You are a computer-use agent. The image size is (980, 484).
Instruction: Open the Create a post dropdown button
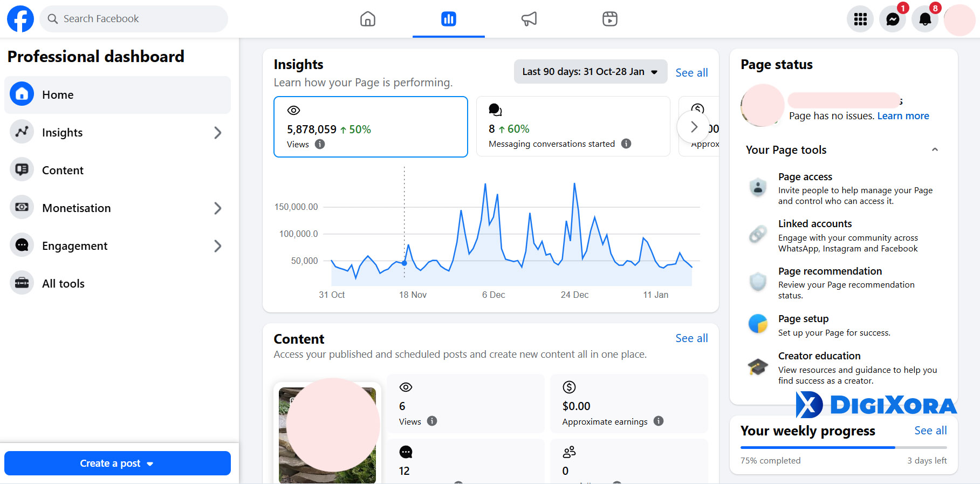click(x=117, y=463)
